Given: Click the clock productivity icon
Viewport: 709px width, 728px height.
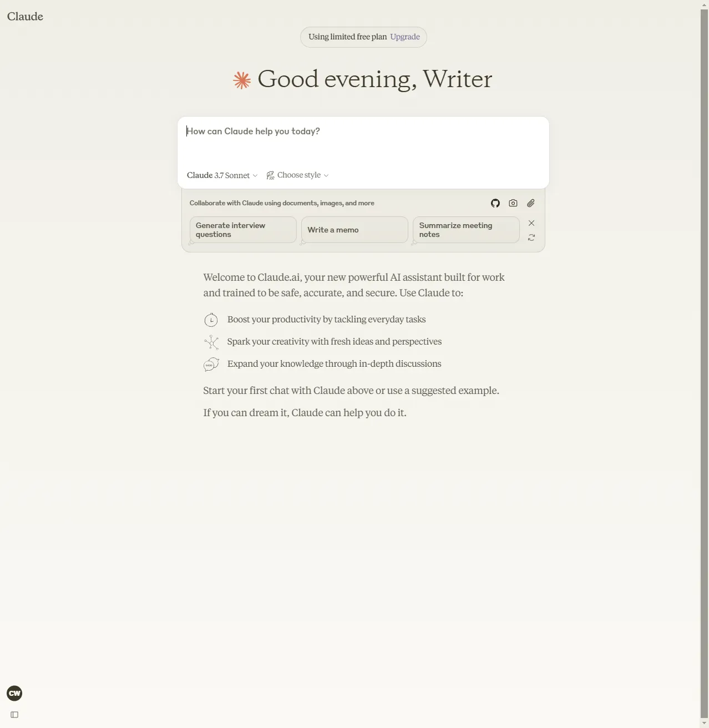Looking at the screenshot, I should point(211,320).
